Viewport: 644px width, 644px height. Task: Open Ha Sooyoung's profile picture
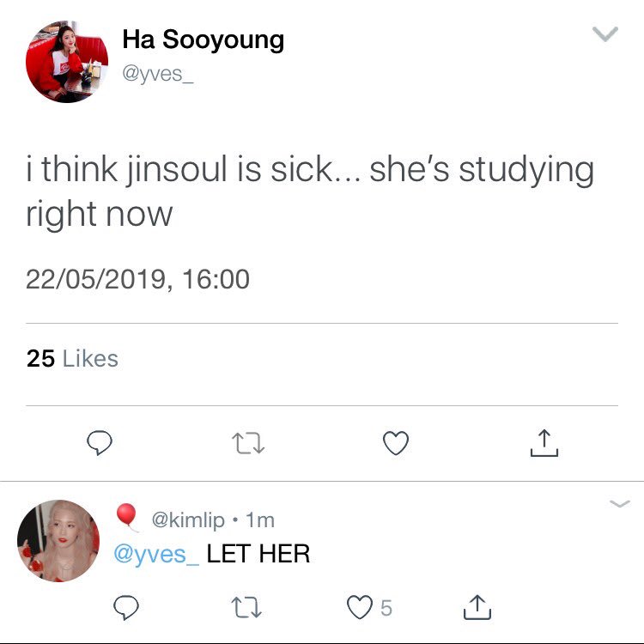[x=67, y=62]
